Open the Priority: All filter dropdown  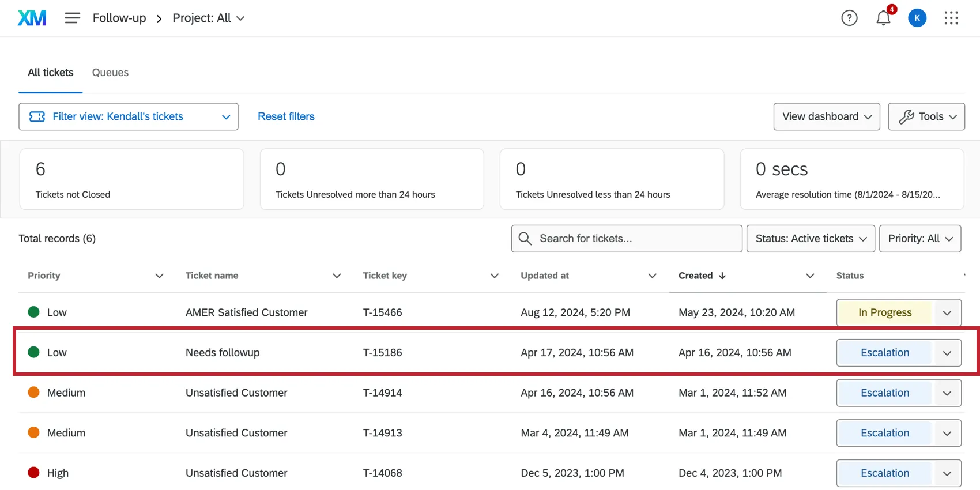coord(919,239)
